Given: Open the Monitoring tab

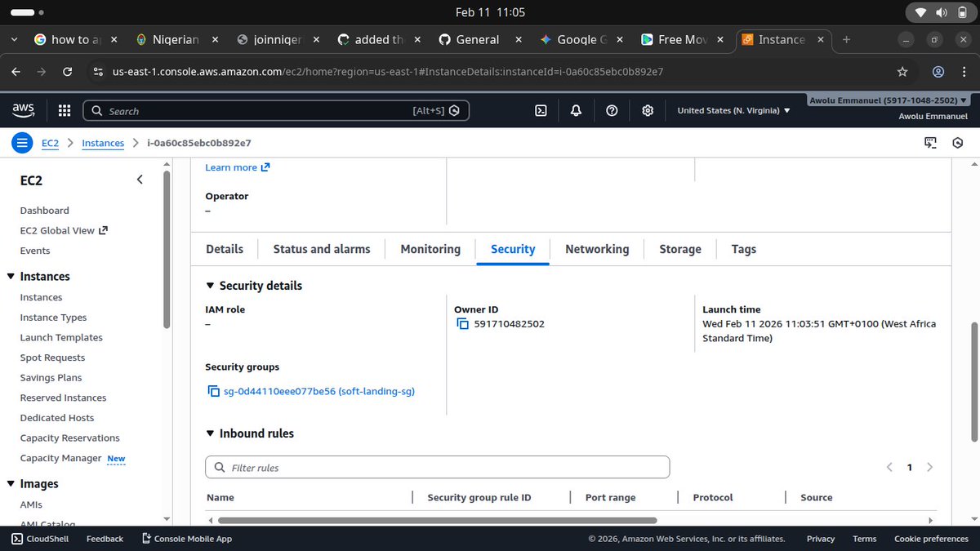Looking at the screenshot, I should pos(430,250).
